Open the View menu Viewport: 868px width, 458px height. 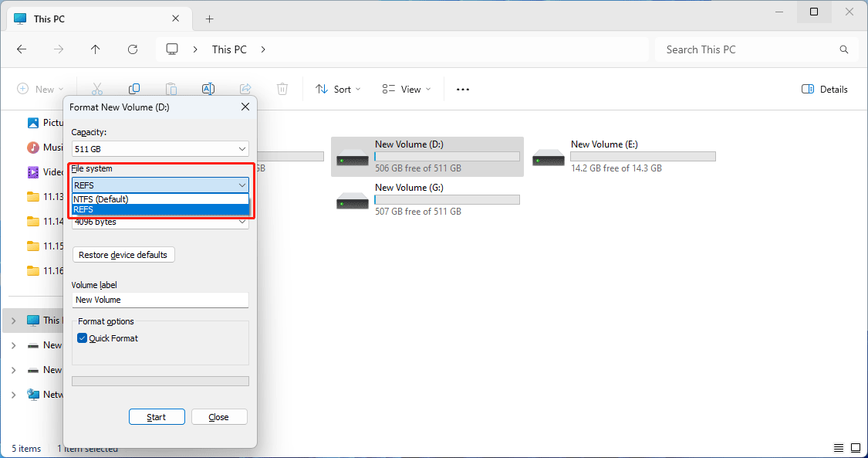407,89
